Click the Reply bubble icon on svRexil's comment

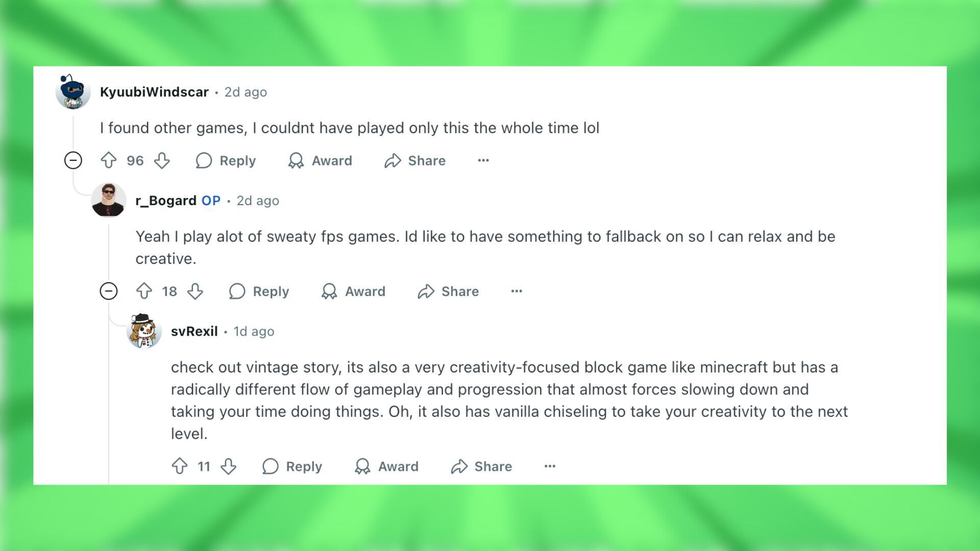[270, 466]
